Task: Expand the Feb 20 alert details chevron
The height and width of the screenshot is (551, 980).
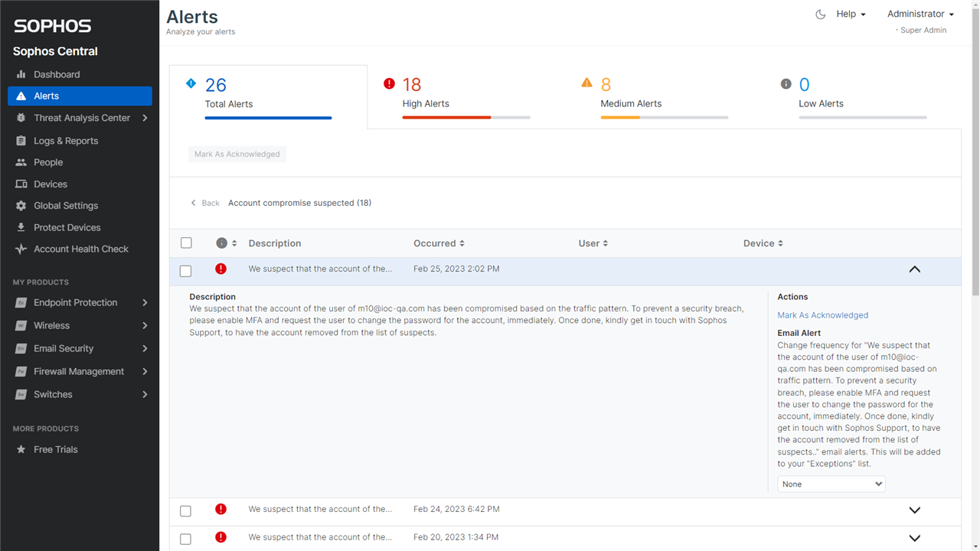Action: tap(914, 538)
